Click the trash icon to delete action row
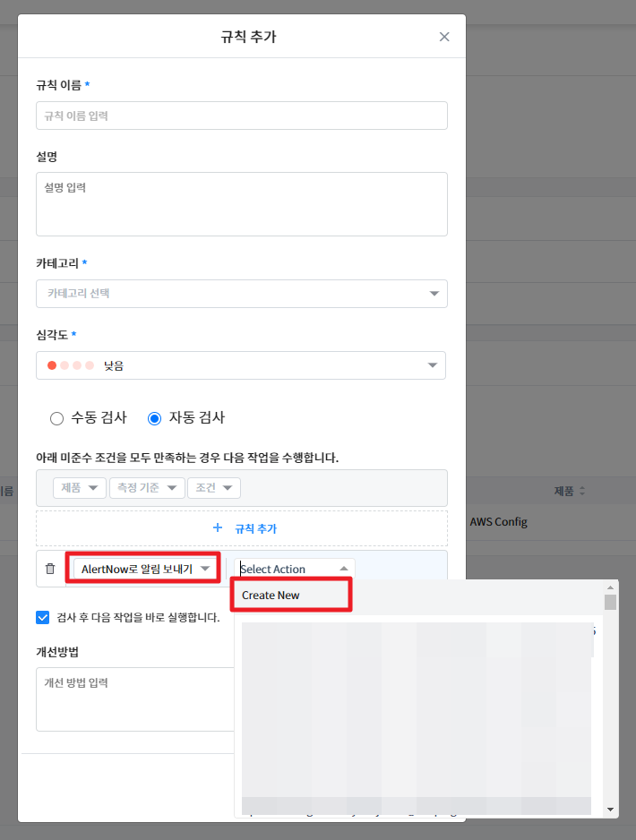This screenshot has height=840, width=636. click(x=50, y=569)
